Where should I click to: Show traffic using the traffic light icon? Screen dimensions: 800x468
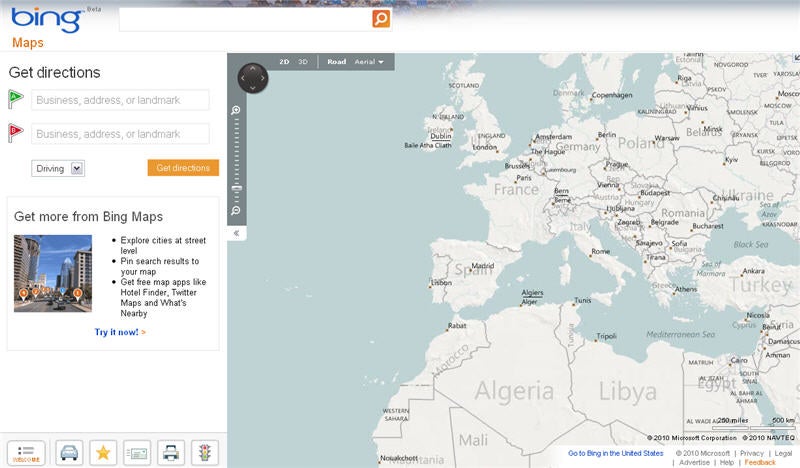205,453
